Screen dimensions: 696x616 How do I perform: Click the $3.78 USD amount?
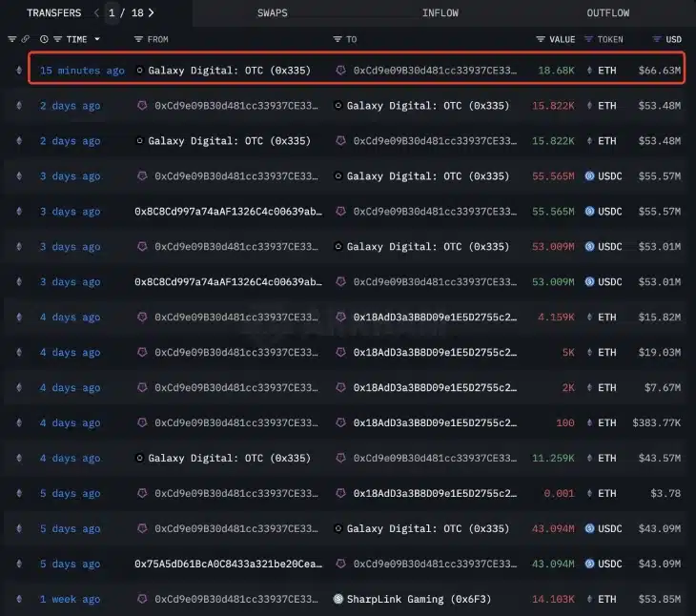point(665,493)
